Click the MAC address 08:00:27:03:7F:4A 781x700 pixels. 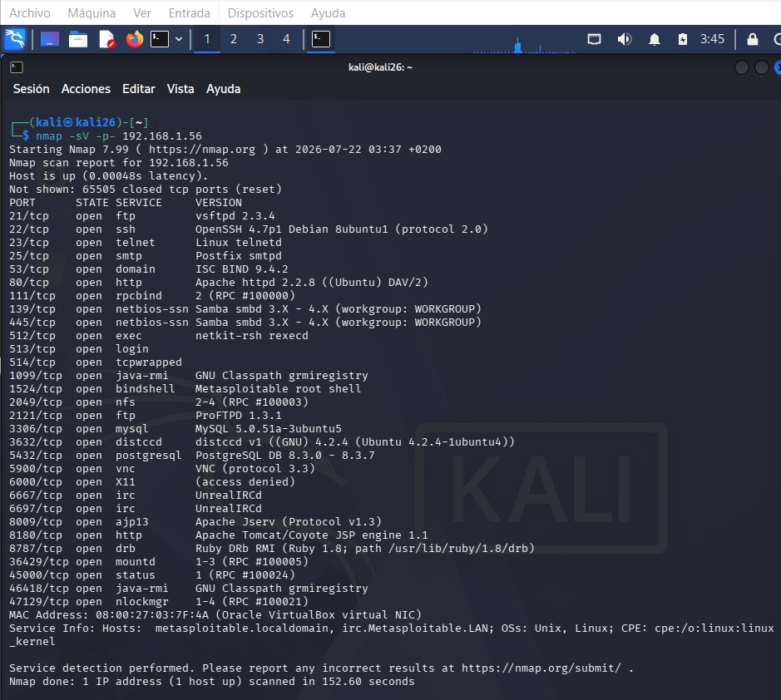click(x=152, y=615)
